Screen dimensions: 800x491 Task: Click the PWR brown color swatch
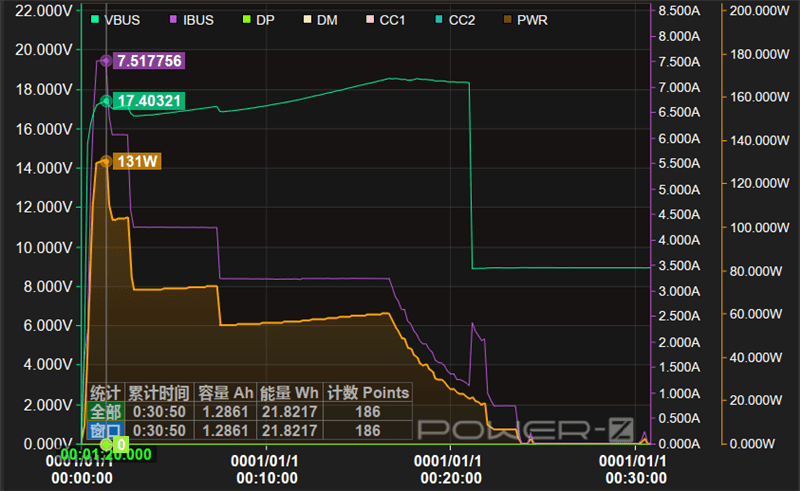click(x=508, y=19)
